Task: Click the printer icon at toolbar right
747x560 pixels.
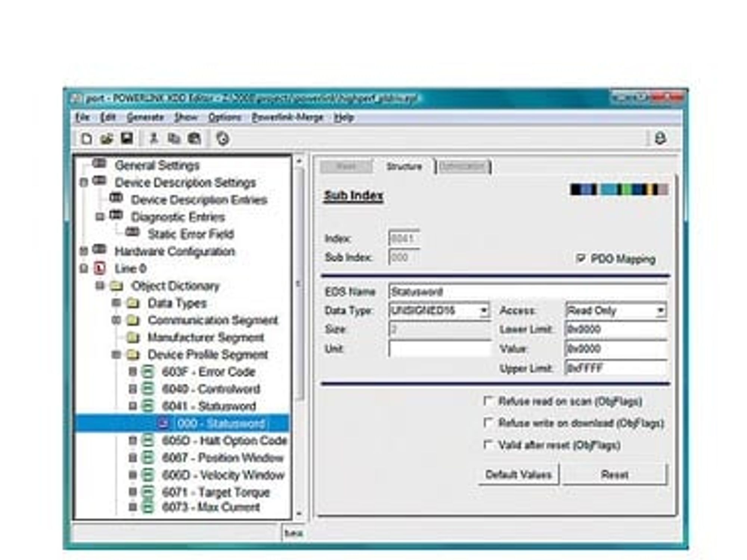Action: (660, 138)
